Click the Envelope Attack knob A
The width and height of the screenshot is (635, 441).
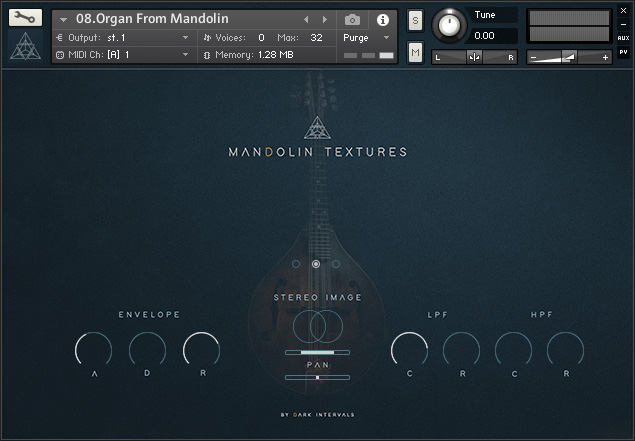[94, 350]
